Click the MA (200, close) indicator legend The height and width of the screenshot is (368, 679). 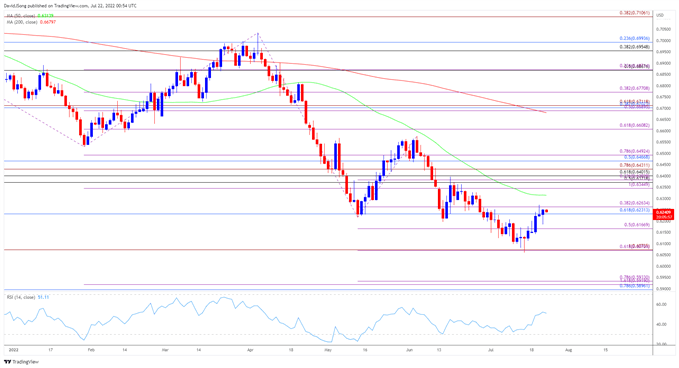coord(31,22)
